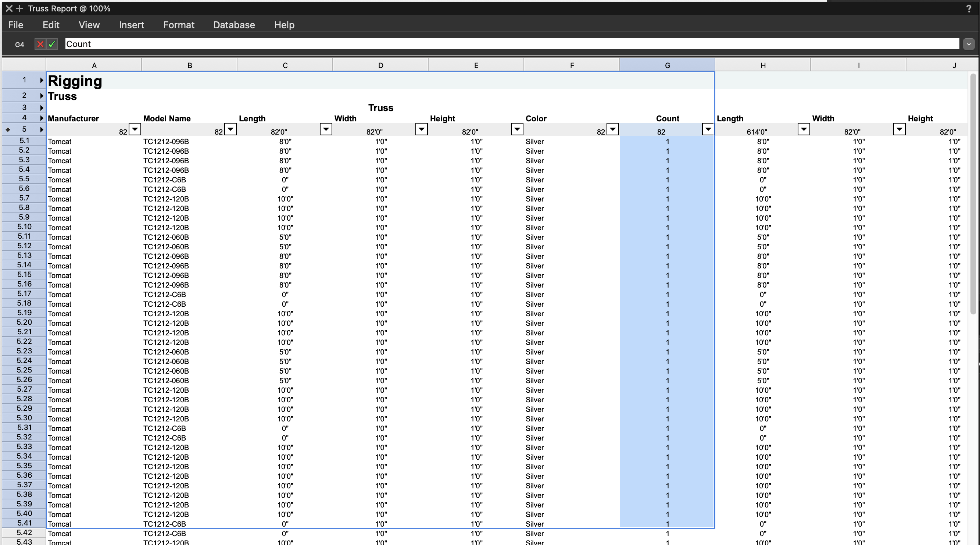Viewport: 980px width, 545px height.
Task: Click the diamond database marker on row 5
Action: pyautogui.click(x=8, y=129)
